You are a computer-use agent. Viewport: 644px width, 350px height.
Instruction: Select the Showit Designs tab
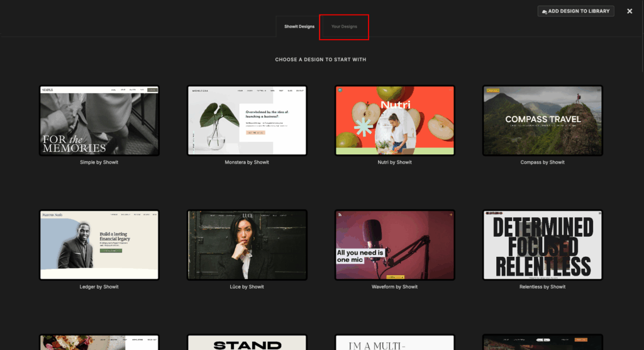(x=298, y=26)
